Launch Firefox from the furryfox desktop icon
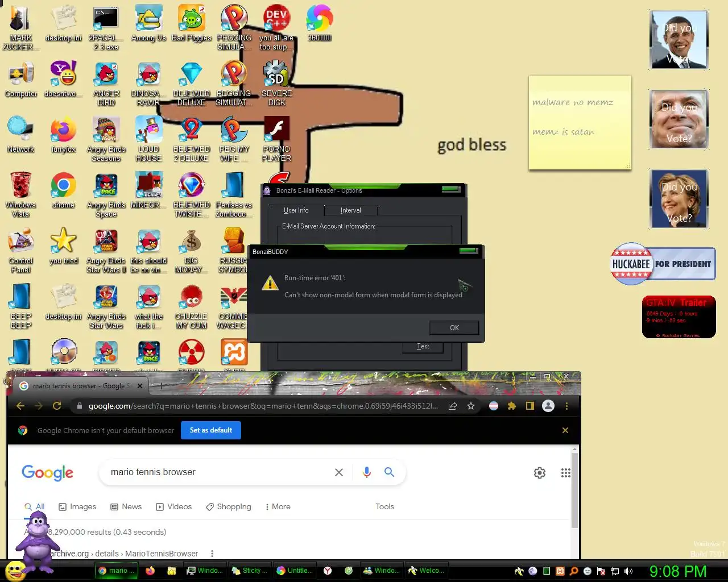 pos(64,135)
